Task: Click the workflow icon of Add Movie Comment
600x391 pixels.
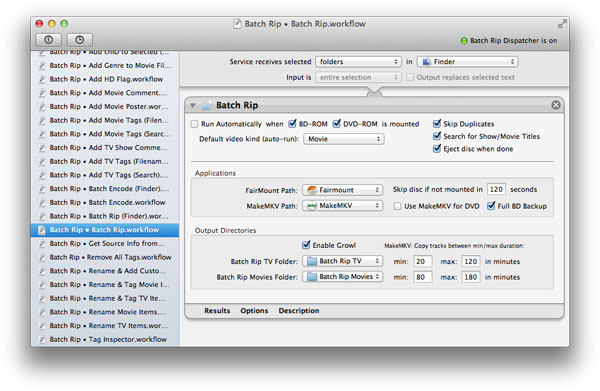Action: (42, 93)
